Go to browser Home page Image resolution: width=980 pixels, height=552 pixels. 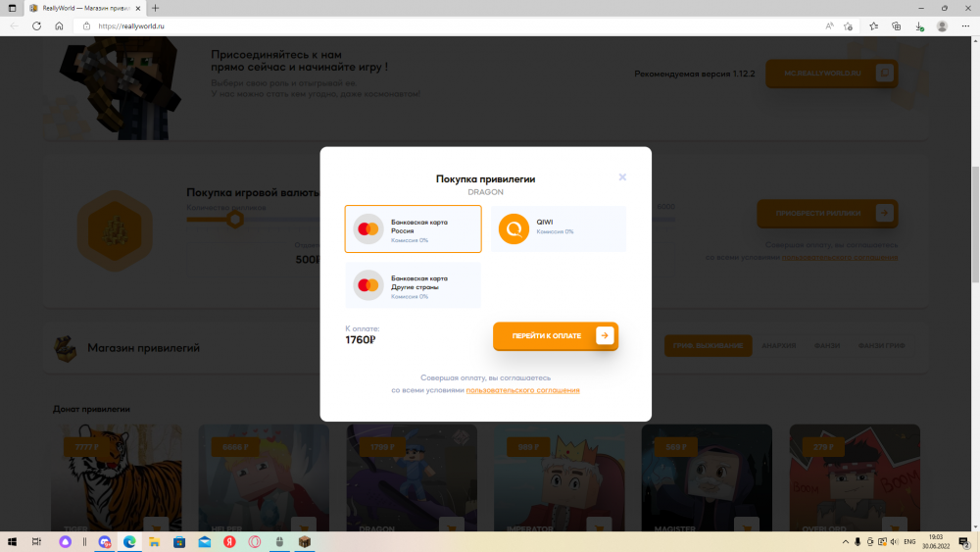click(59, 26)
